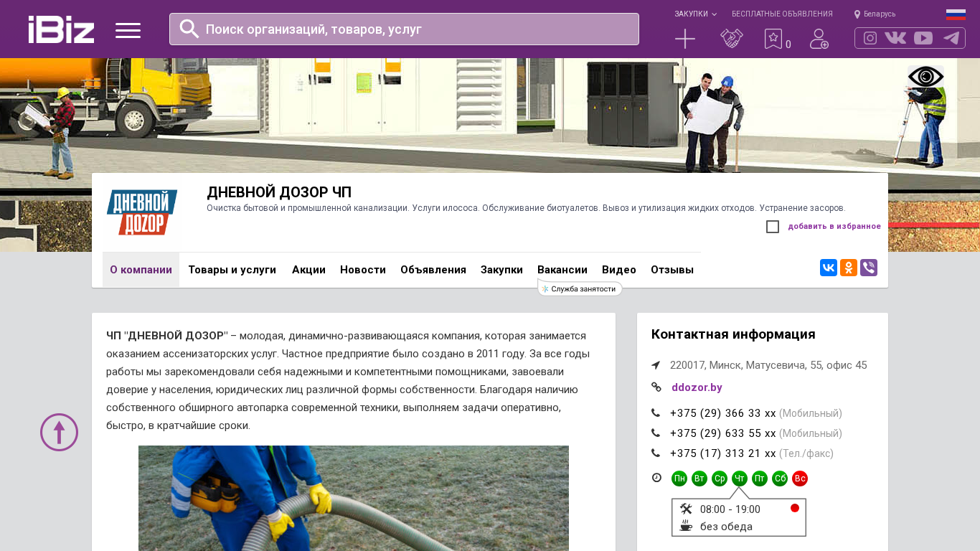Open the Беларусь location selector

875,14
